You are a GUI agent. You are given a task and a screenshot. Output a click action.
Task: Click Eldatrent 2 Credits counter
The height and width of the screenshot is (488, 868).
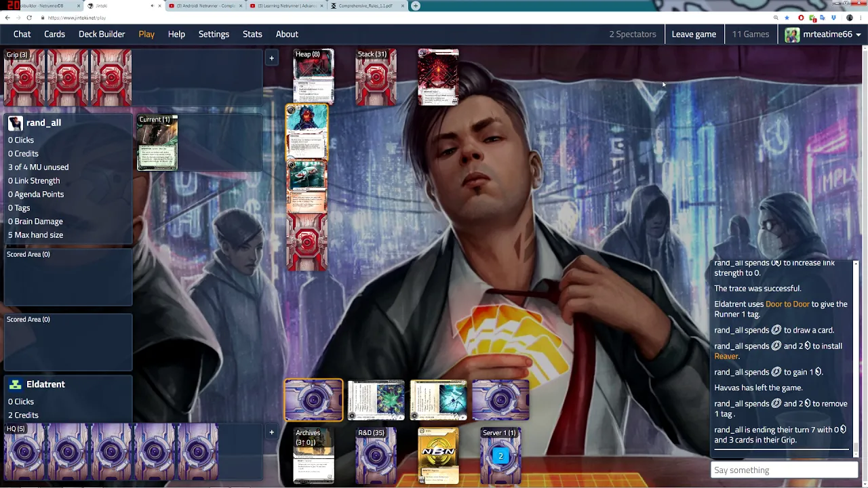pyautogui.click(x=23, y=415)
